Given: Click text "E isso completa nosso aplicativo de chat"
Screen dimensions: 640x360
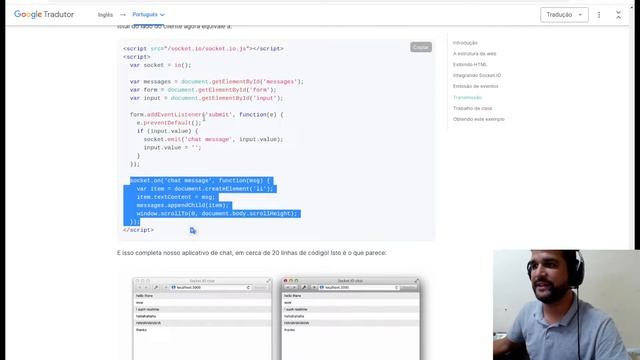Looking at the screenshot, I should [x=175, y=253].
